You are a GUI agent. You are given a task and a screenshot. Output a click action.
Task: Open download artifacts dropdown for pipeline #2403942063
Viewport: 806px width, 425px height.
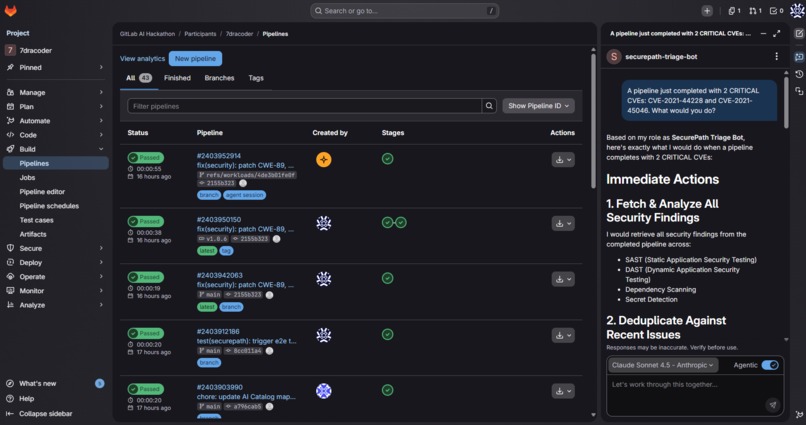tap(563, 279)
